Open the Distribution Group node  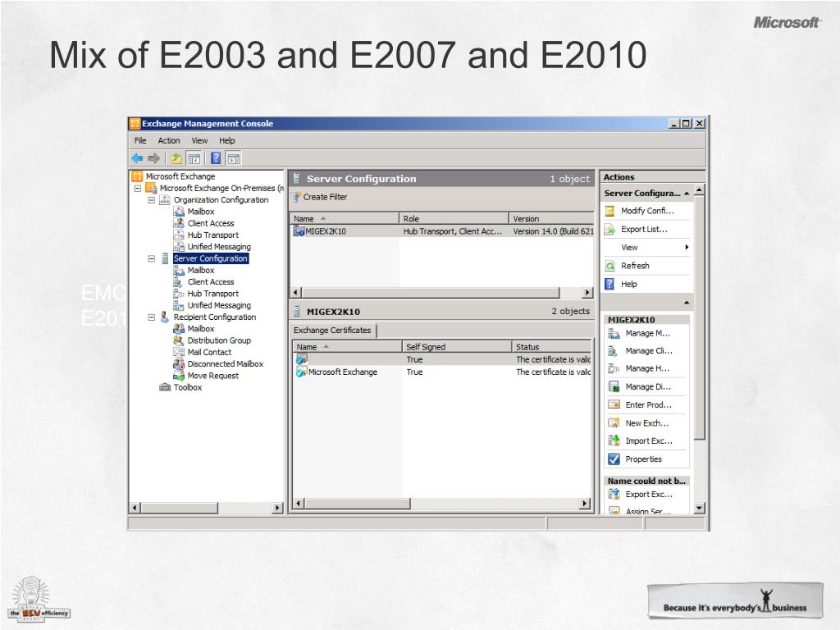click(219, 340)
